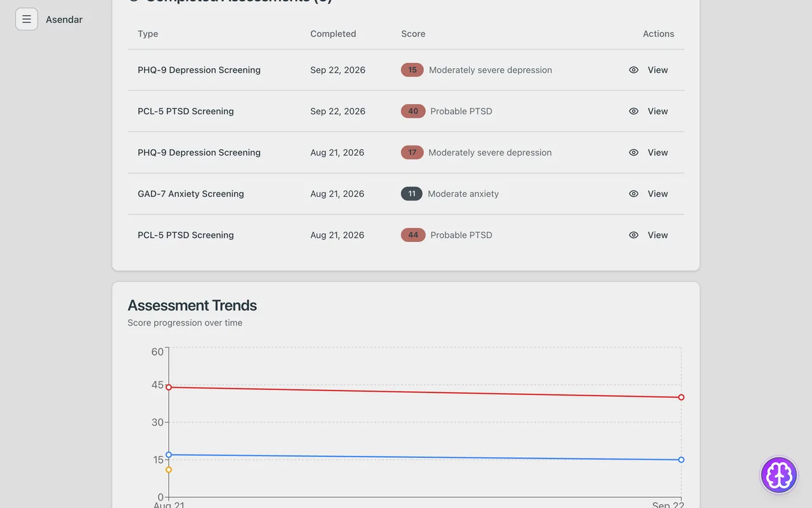Click the Actions column header
This screenshot has height=508, width=812.
(x=658, y=34)
